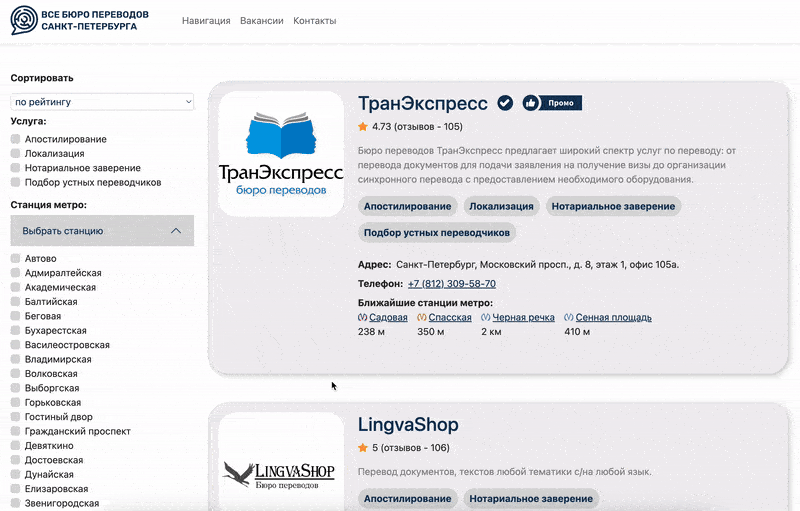Call phone number +7 (812) 309-58-70

pyautogui.click(x=452, y=284)
